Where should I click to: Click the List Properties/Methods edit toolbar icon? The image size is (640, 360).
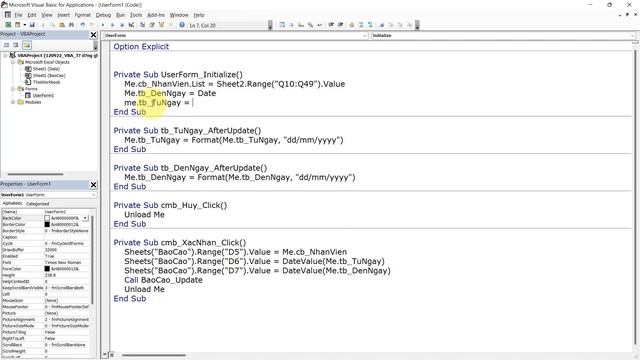282,25
